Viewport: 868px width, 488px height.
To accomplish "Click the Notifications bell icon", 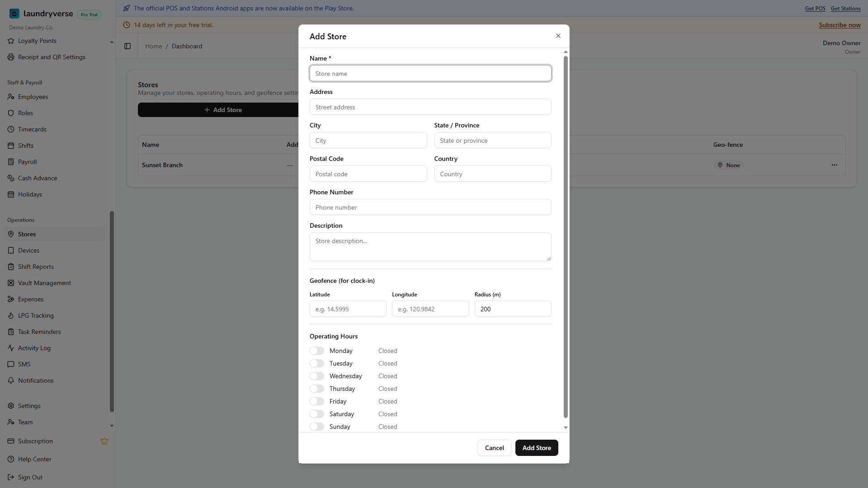I will 11,380.
